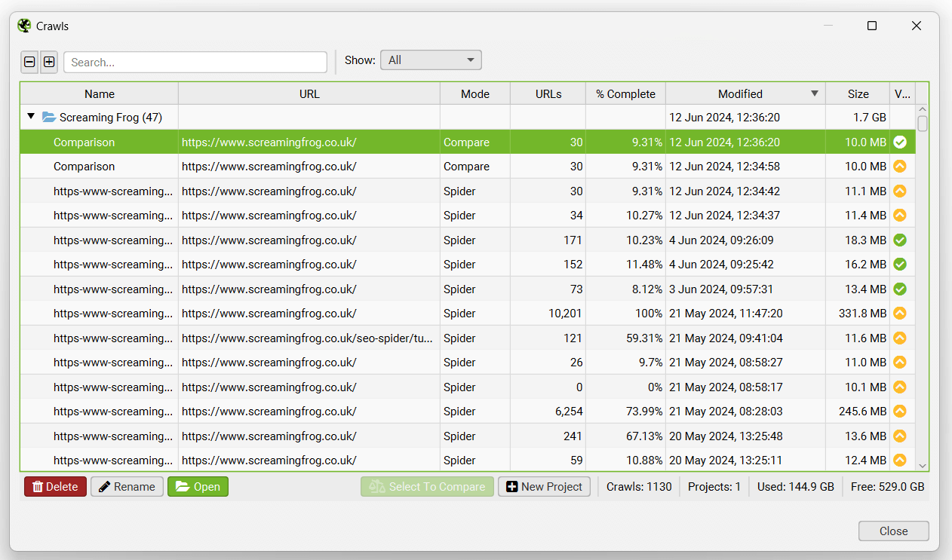Click the folder icon on the Open button
Screen dimensions: 952x560
(181, 486)
